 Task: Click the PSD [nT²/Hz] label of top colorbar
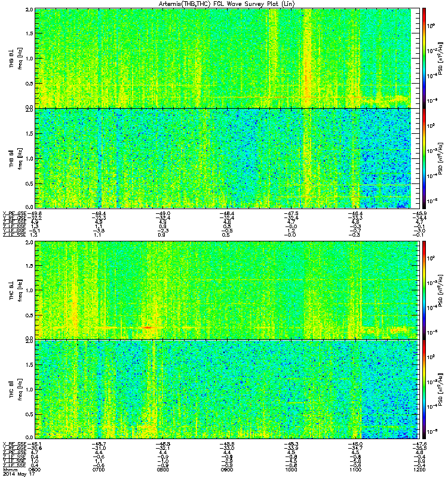(x=440, y=59)
